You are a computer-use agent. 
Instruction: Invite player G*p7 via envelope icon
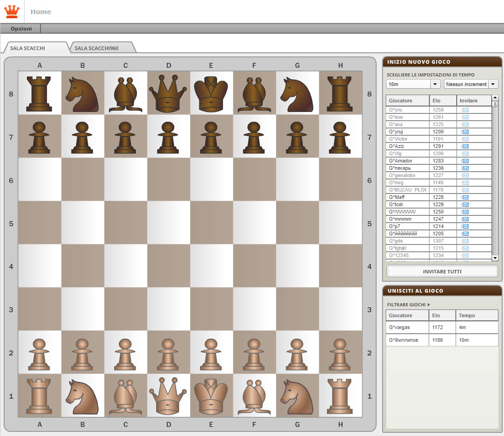pyautogui.click(x=465, y=226)
